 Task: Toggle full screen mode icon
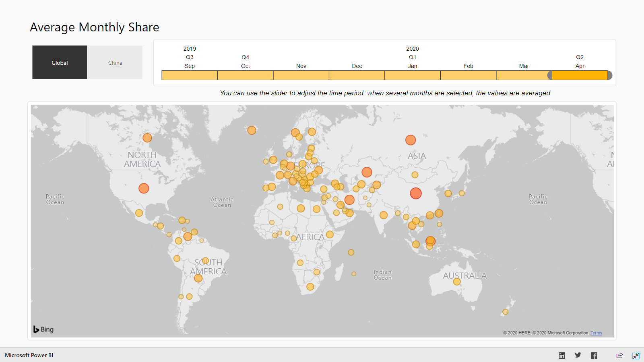pyautogui.click(x=636, y=356)
